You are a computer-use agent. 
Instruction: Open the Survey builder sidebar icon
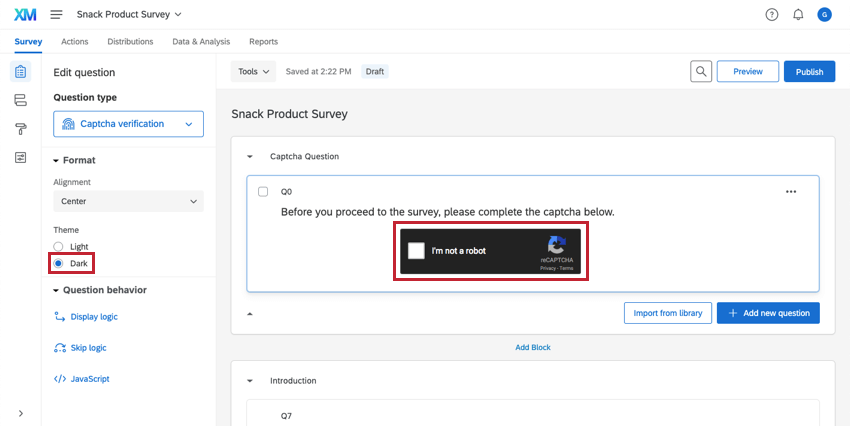(20, 72)
